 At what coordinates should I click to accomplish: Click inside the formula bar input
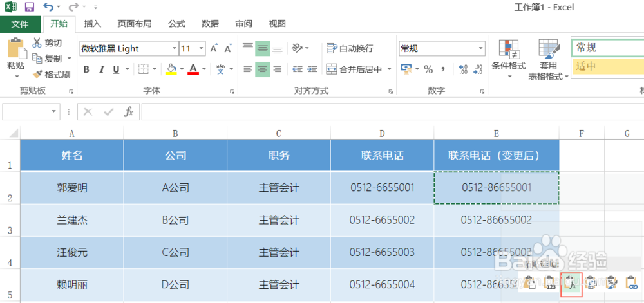393,111
